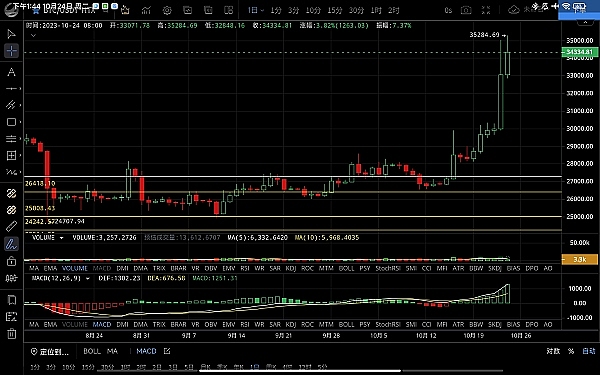
Task: Select 10分 in the bottom timeframe strip
Action: (68, 367)
